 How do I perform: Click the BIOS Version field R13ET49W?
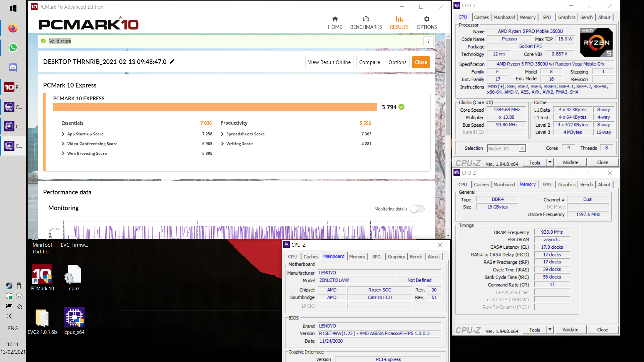(x=379, y=333)
